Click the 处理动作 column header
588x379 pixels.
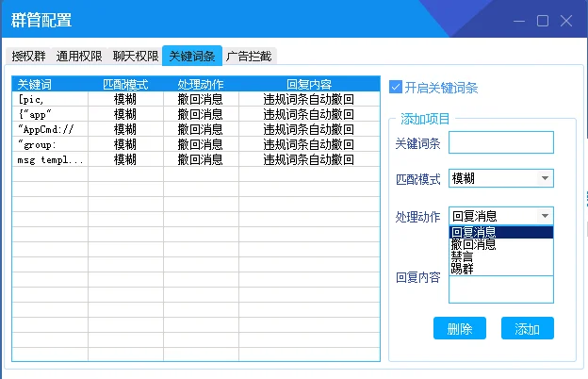(201, 84)
